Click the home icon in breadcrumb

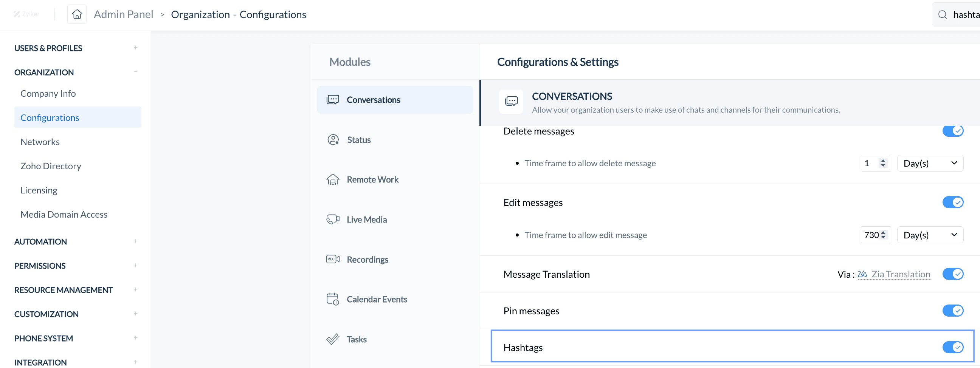pyautogui.click(x=77, y=14)
